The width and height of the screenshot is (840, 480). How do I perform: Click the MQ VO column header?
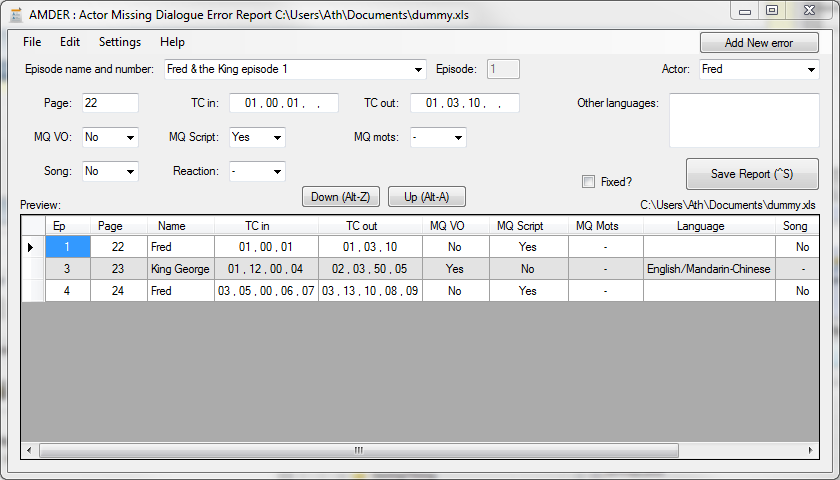[455, 226]
